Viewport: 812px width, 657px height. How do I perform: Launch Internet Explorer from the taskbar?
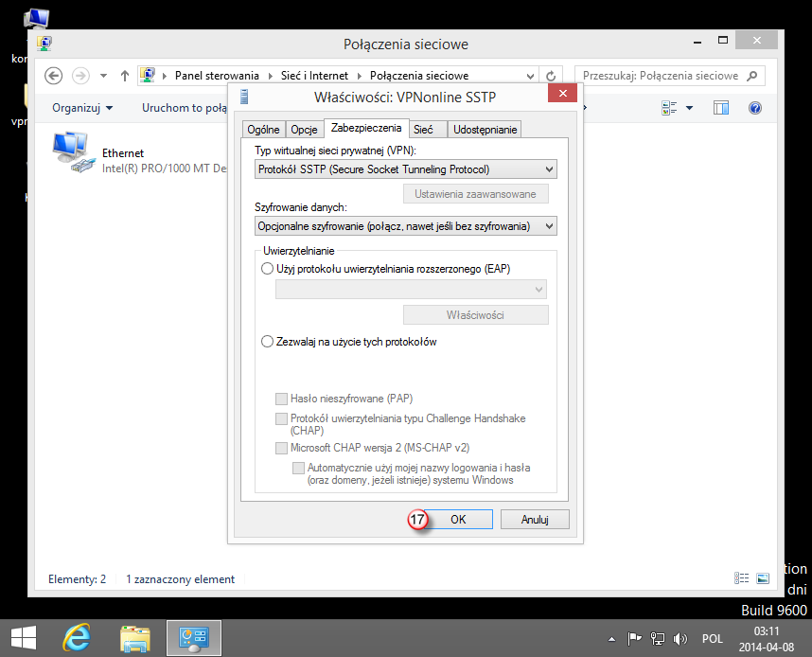(x=77, y=638)
